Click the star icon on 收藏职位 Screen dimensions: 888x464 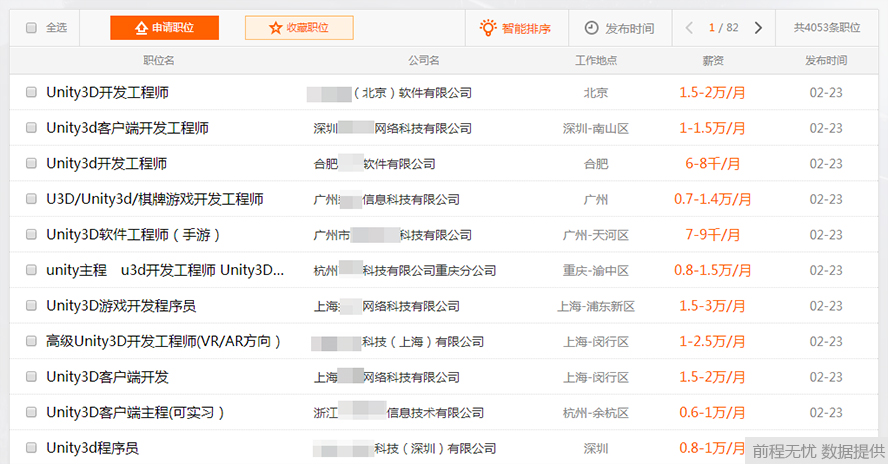pyautogui.click(x=276, y=28)
